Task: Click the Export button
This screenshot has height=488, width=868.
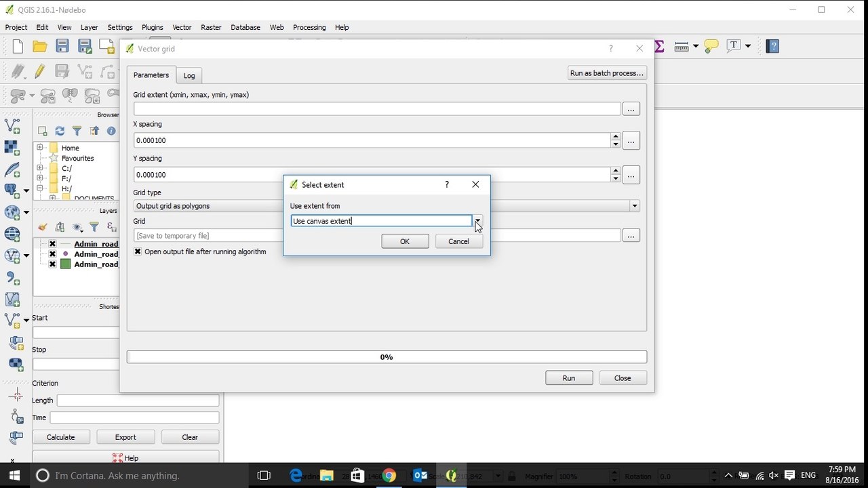Action: point(125,437)
